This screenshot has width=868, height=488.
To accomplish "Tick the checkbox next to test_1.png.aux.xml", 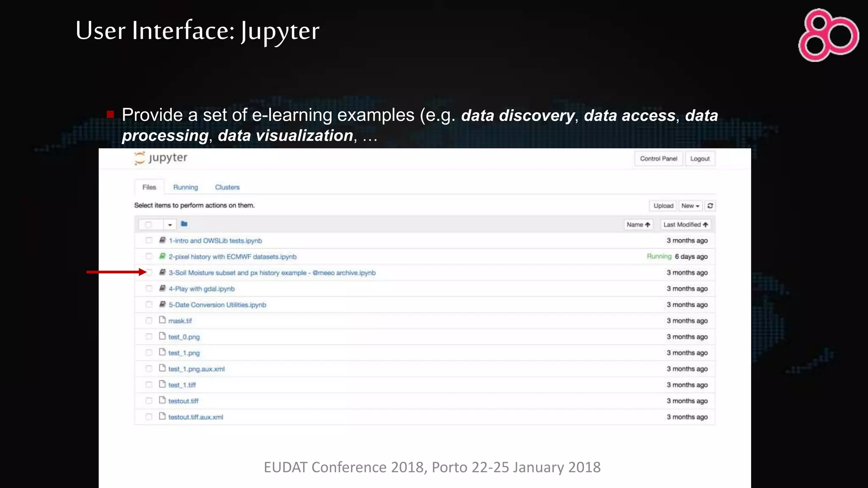I will click(x=149, y=369).
